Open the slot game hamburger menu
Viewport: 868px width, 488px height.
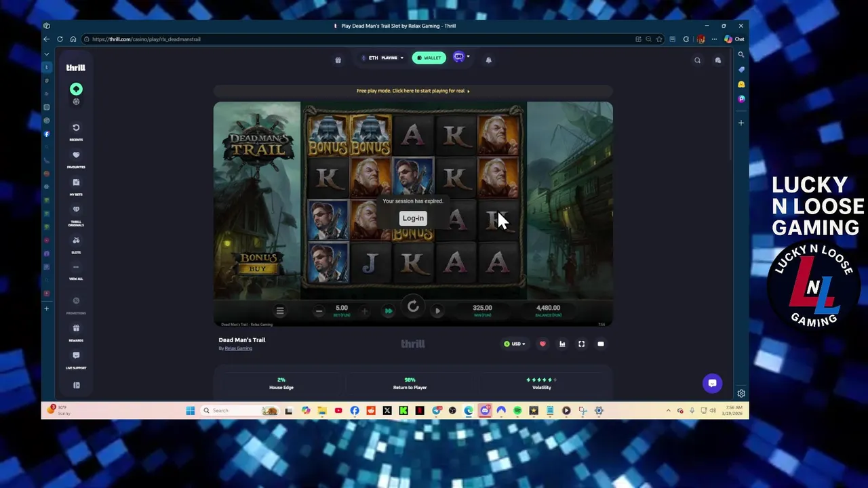[279, 310]
